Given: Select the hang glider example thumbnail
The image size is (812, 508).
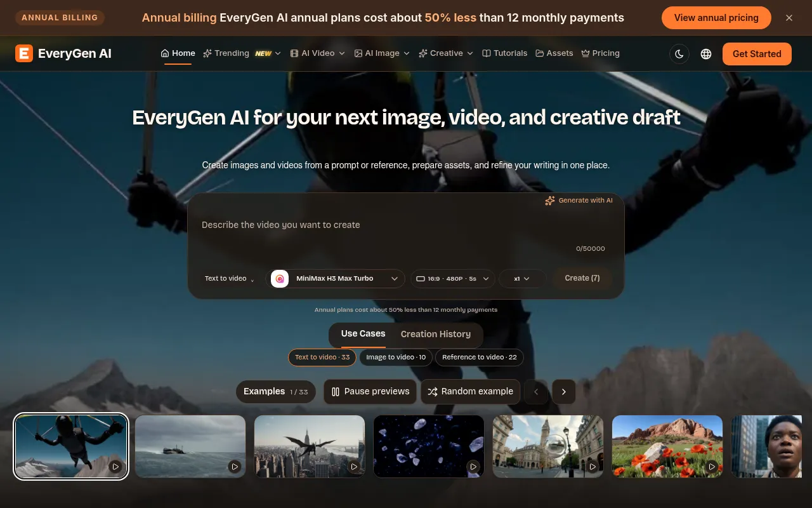Looking at the screenshot, I should (71, 446).
